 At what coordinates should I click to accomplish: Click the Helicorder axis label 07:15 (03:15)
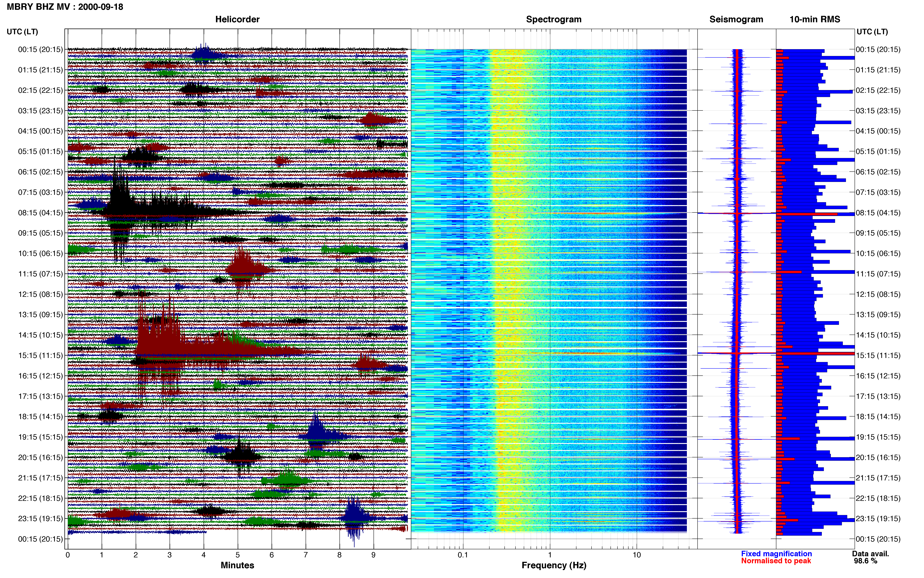[x=41, y=192]
